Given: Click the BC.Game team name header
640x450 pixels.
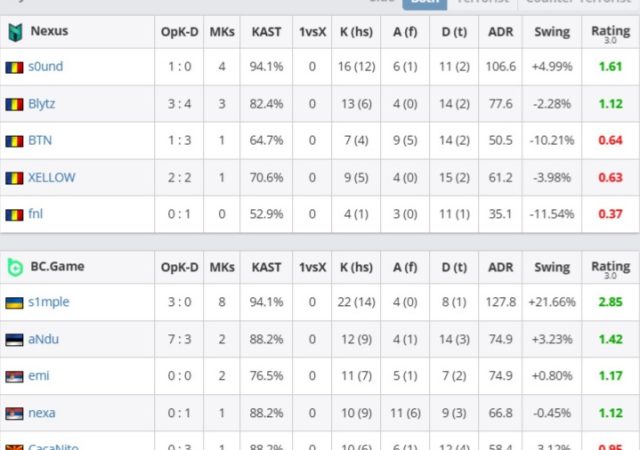Looking at the screenshot, I should [x=57, y=267].
